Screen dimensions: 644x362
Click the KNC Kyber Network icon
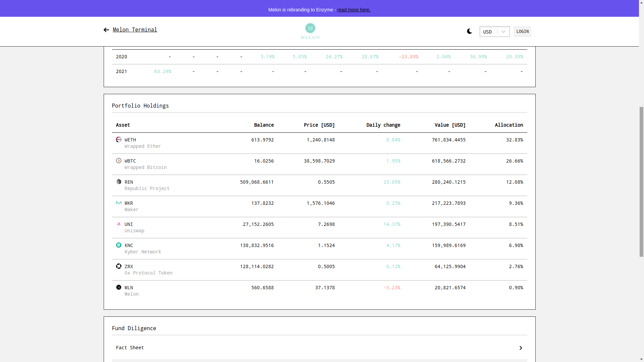point(119,245)
